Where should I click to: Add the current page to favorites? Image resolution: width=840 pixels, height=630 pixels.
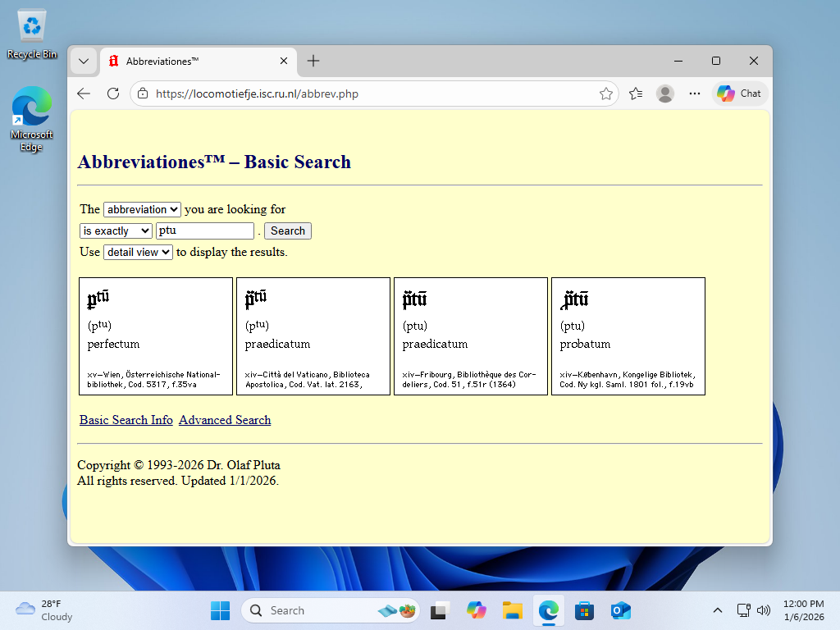pyautogui.click(x=607, y=94)
